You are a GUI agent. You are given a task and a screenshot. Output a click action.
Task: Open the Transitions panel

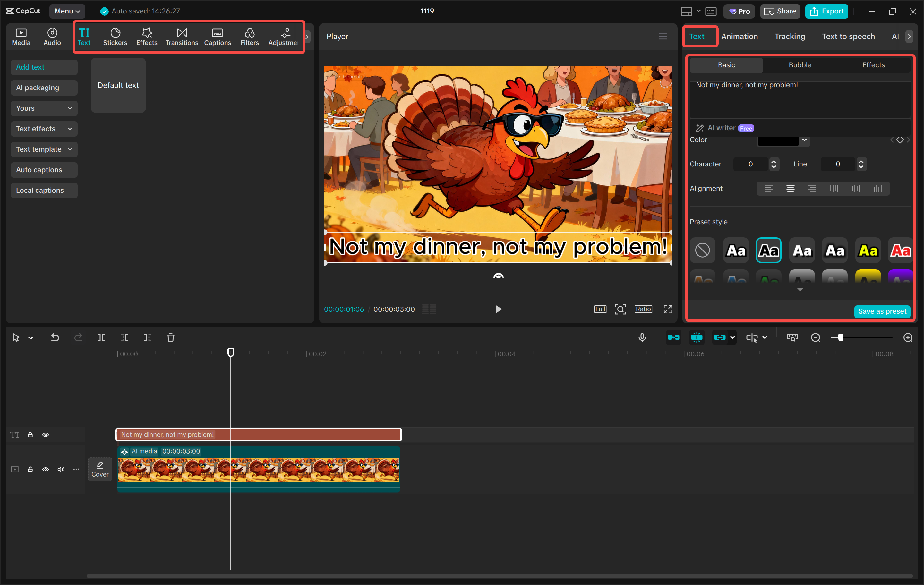182,37
